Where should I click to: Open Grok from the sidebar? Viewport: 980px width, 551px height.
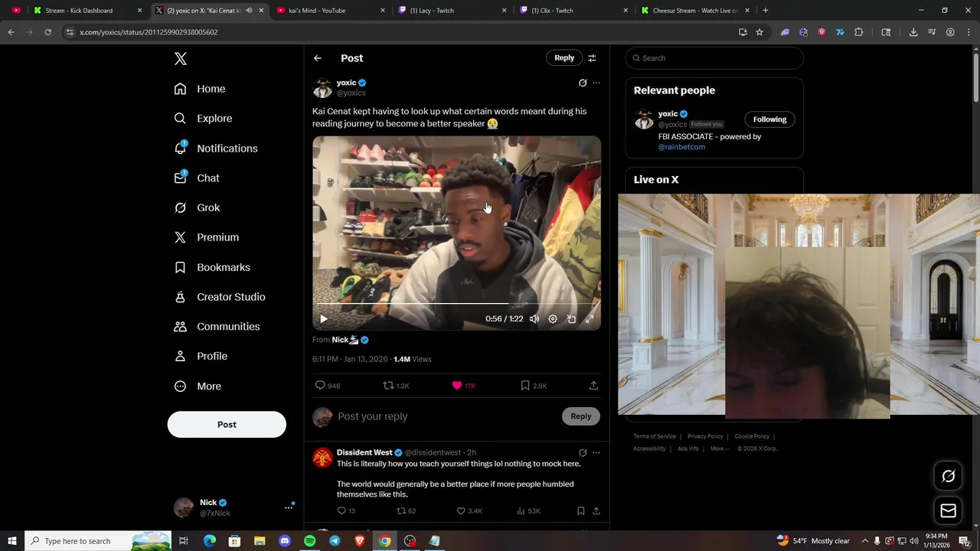[x=197, y=207]
